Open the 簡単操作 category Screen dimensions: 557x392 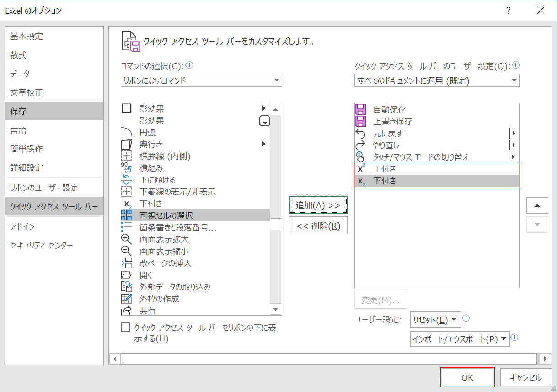pyautogui.click(x=54, y=149)
